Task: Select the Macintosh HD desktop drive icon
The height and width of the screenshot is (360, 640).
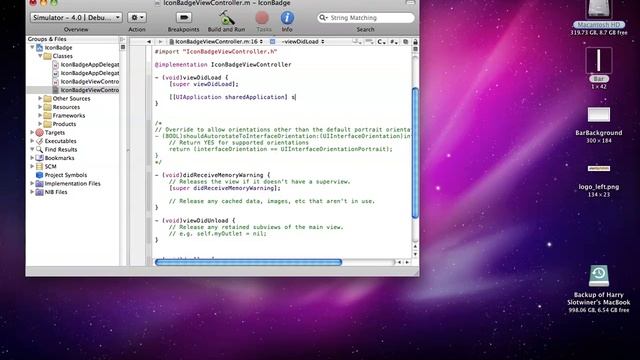Action: click(x=599, y=10)
